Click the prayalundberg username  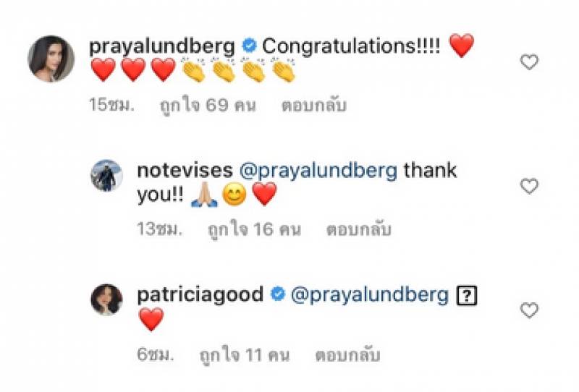coord(161,47)
